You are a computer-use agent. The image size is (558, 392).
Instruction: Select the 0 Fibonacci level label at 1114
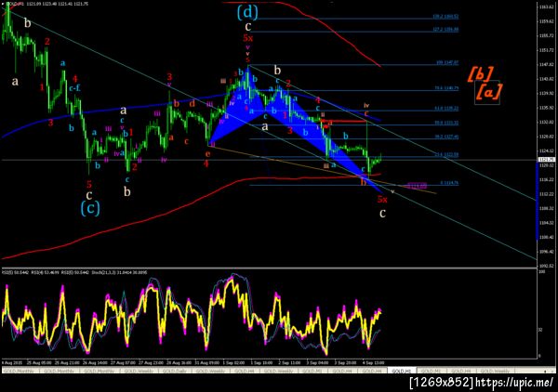point(449,183)
